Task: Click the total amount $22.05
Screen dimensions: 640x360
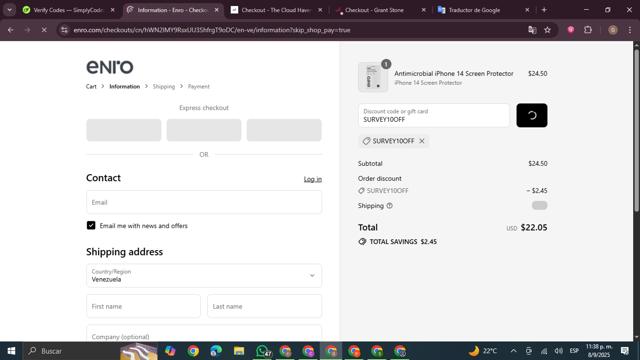Action: tap(534, 227)
